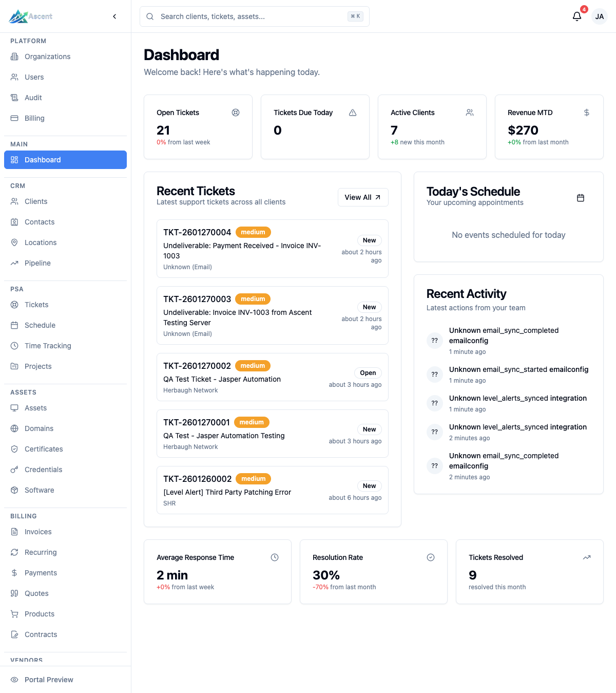Click the dollar icon on Revenue MTD card
This screenshot has height=693, width=616.
click(586, 113)
